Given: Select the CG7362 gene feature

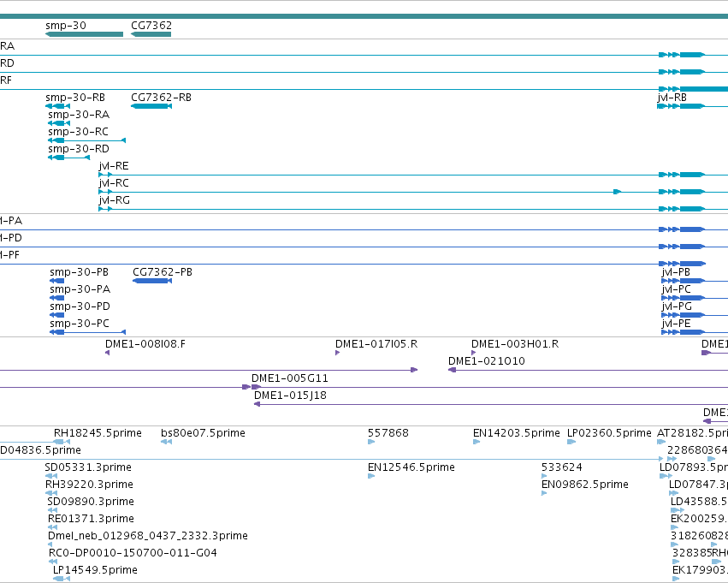Looking at the screenshot, I should coord(151,34).
